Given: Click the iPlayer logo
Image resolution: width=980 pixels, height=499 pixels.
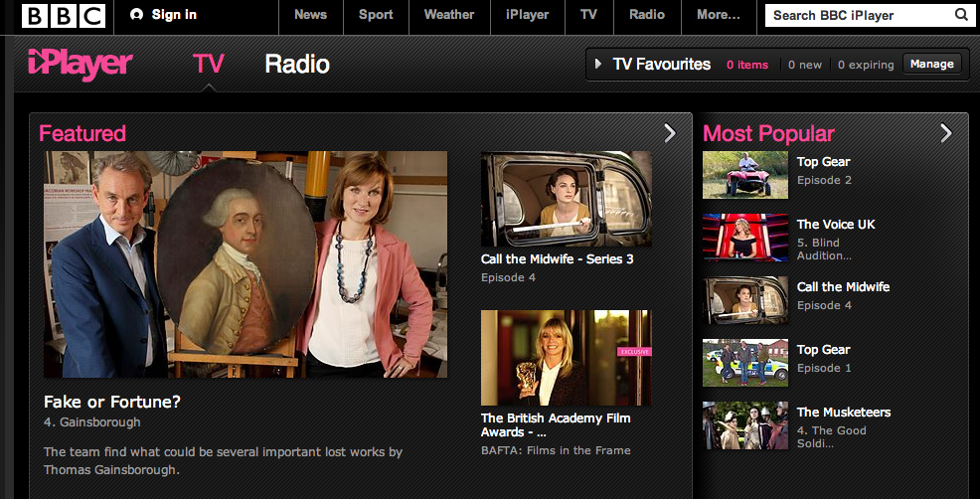Looking at the screenshot, I should click(80, 64).
